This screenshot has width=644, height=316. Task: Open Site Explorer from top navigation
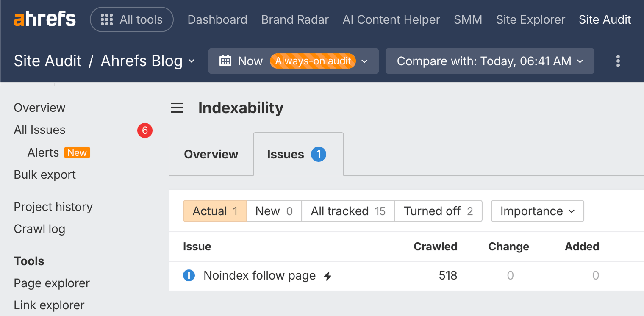click(x=530, y=19)
